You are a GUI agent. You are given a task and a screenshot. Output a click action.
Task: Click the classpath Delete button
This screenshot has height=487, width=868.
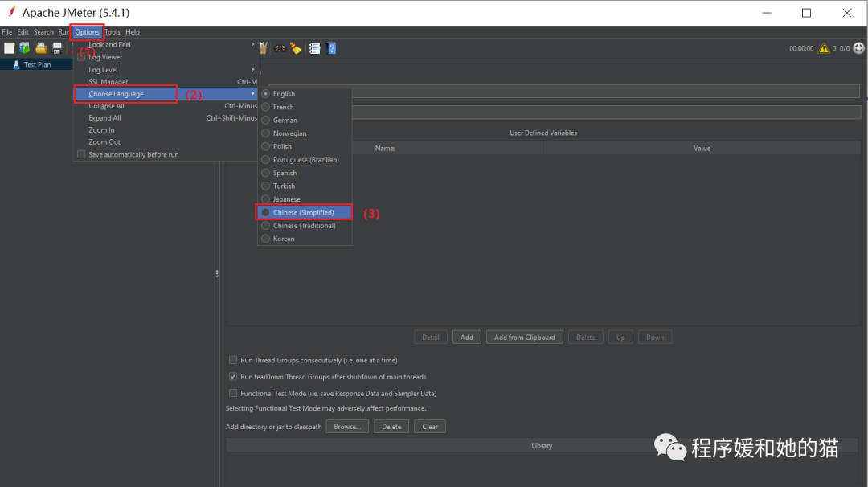tap(391, 427)
